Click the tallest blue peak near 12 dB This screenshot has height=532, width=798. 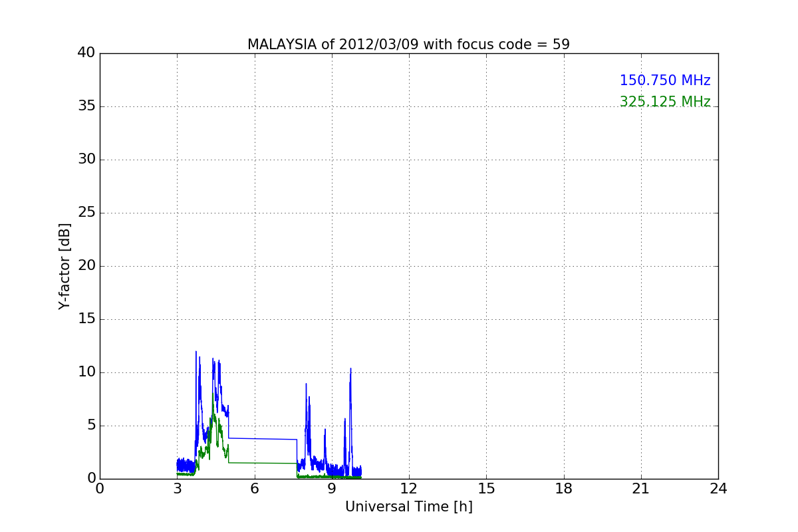point(196,353)
